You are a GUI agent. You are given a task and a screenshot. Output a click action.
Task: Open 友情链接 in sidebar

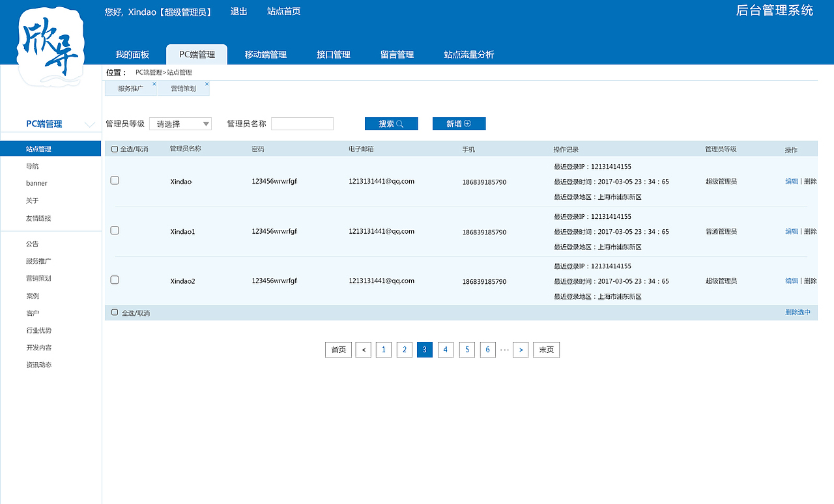[x=38, y=218]
